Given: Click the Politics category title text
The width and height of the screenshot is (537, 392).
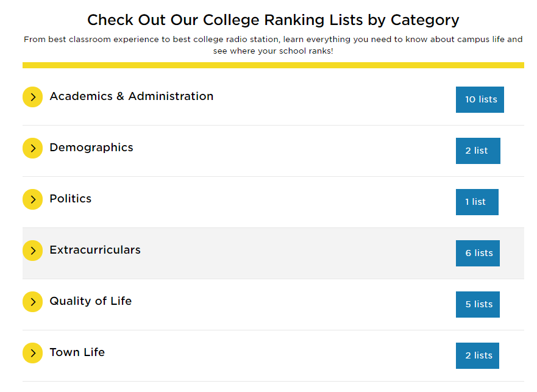Looking at the screenshot, I should tap(70, 199).
